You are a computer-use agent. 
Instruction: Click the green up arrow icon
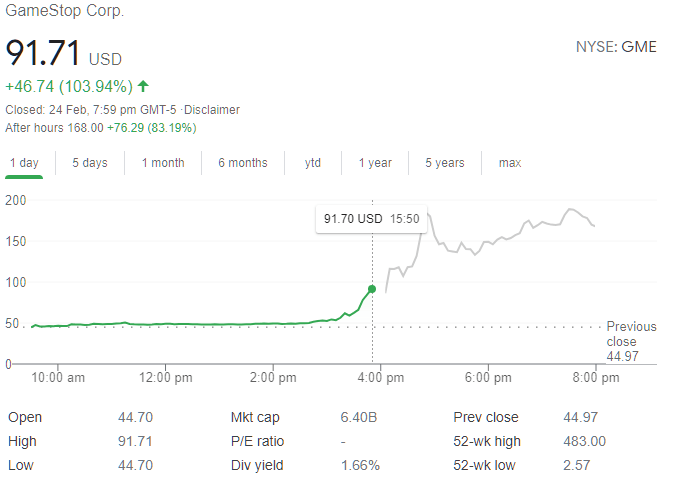143,86
